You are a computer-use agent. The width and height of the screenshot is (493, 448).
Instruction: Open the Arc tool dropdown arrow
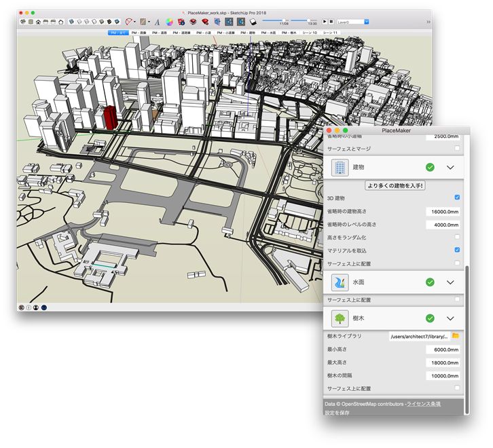click(x=134, y=22)
